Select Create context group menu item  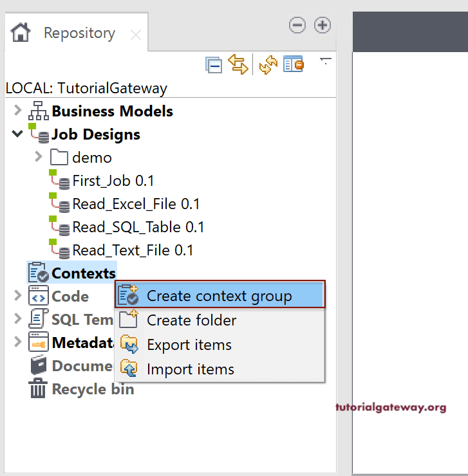[x=219, y=296]
